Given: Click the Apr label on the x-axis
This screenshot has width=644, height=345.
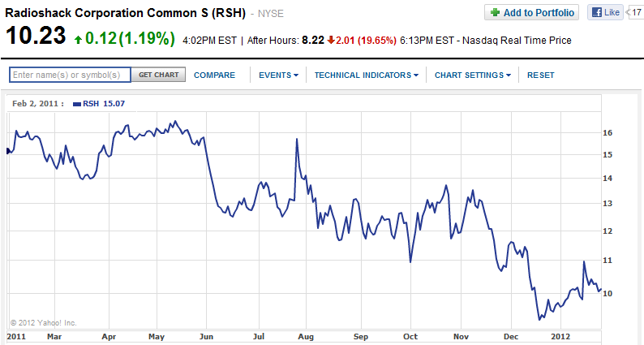Looking at the screenshot, I should click(109, 337).
